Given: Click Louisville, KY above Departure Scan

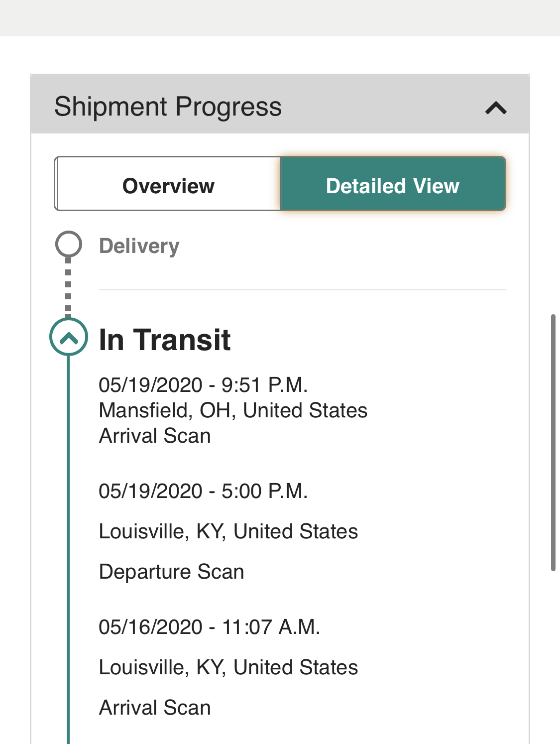Looking at the screenshot, I should coord(228,531).
